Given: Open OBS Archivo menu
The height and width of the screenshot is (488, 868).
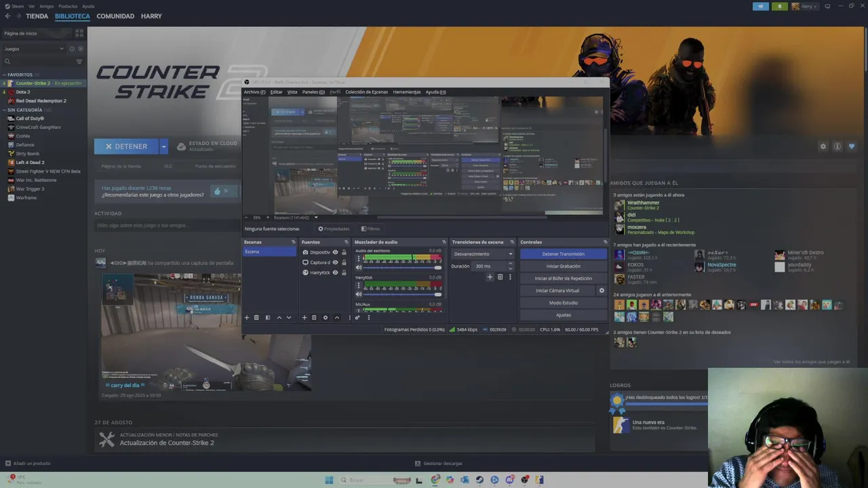Looking at the screenshot, I should (254, 92).
